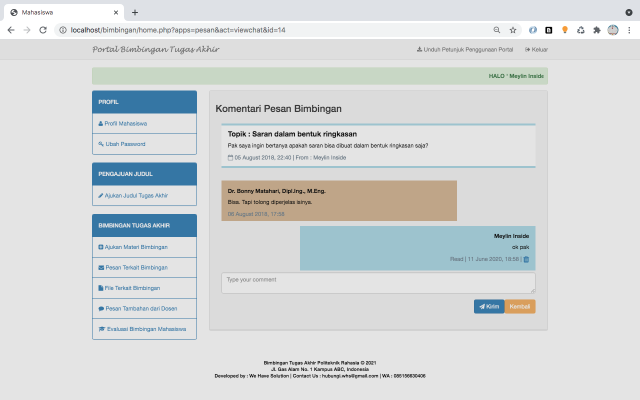This screenshot has height=400, width=640.
Task: Open Ajukan Materi Bimbingan
Action: (x=135, y=246)
